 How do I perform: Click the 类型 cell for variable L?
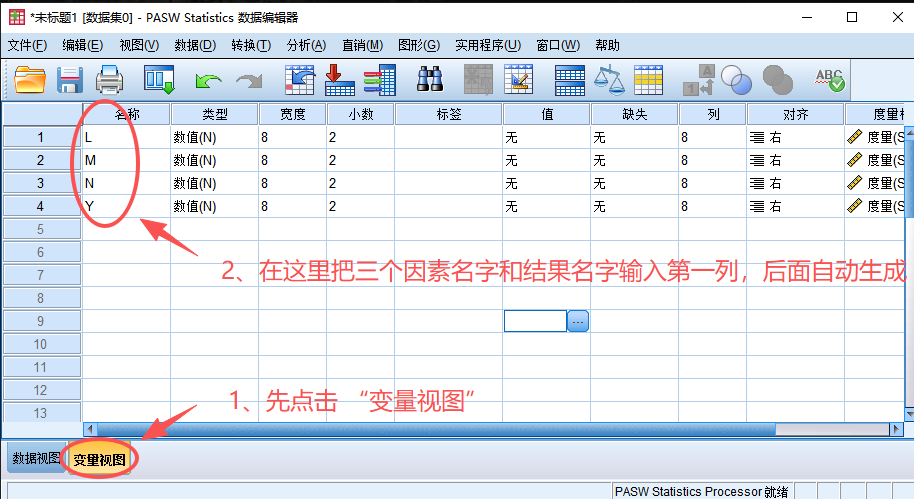(213, 137)
